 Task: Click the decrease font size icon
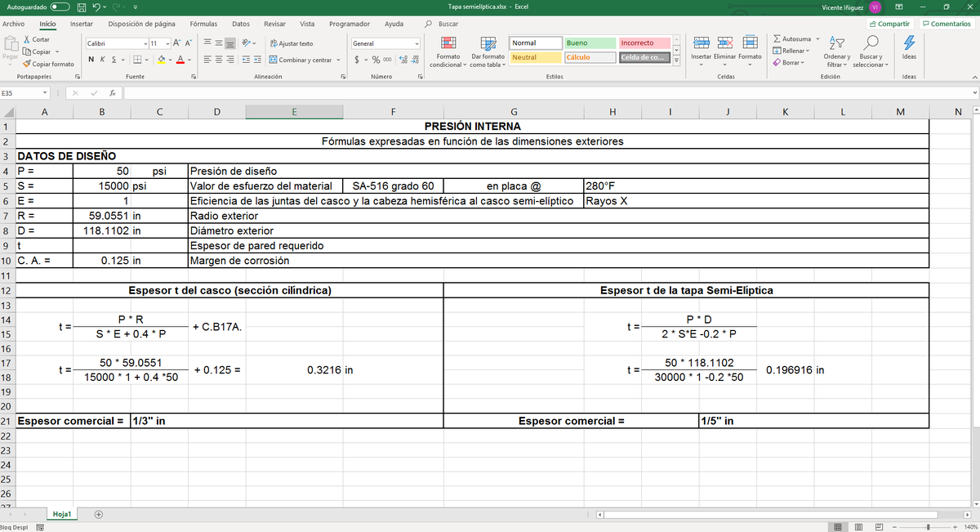coord(189,43)
